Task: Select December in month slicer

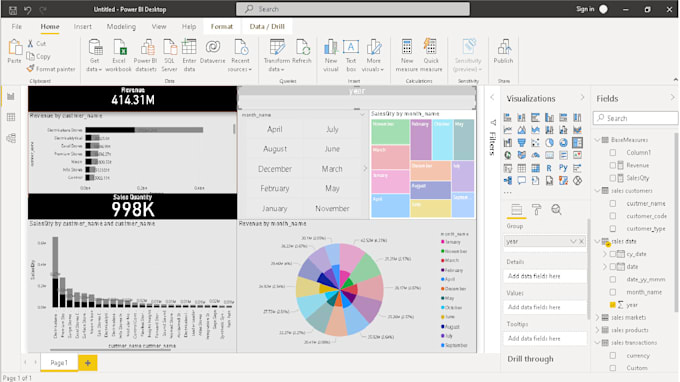Action: point(275,169)
